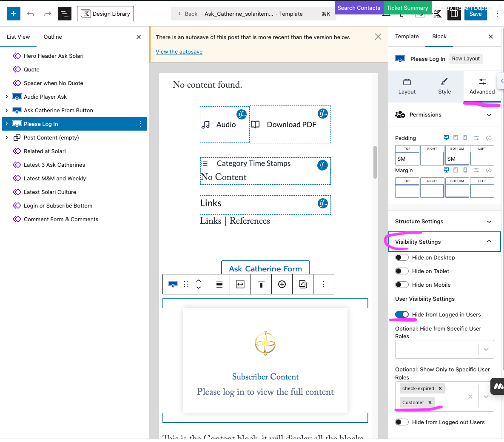This screenshot has width=504, height=442.
Task: Toggle the document overview list icon
Action: (x=65, y=14)
